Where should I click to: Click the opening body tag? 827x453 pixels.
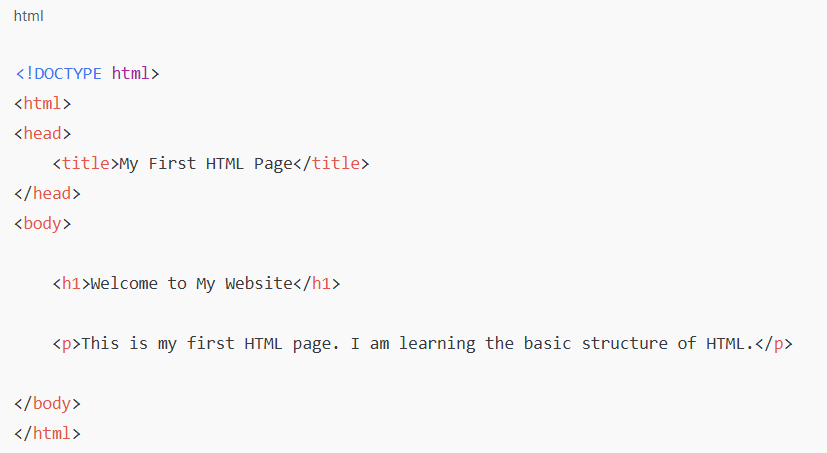point(42,223)
